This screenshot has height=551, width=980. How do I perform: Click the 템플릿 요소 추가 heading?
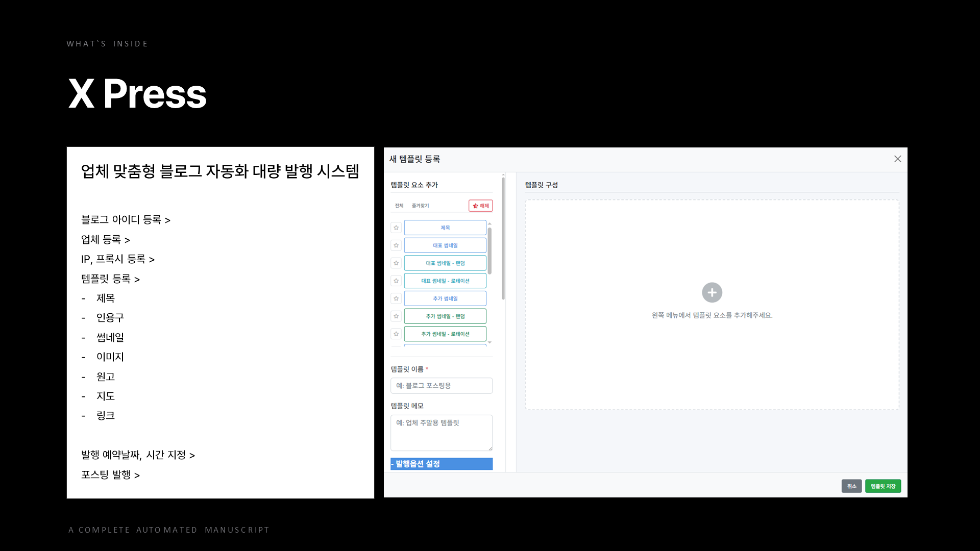click(414, 185)
